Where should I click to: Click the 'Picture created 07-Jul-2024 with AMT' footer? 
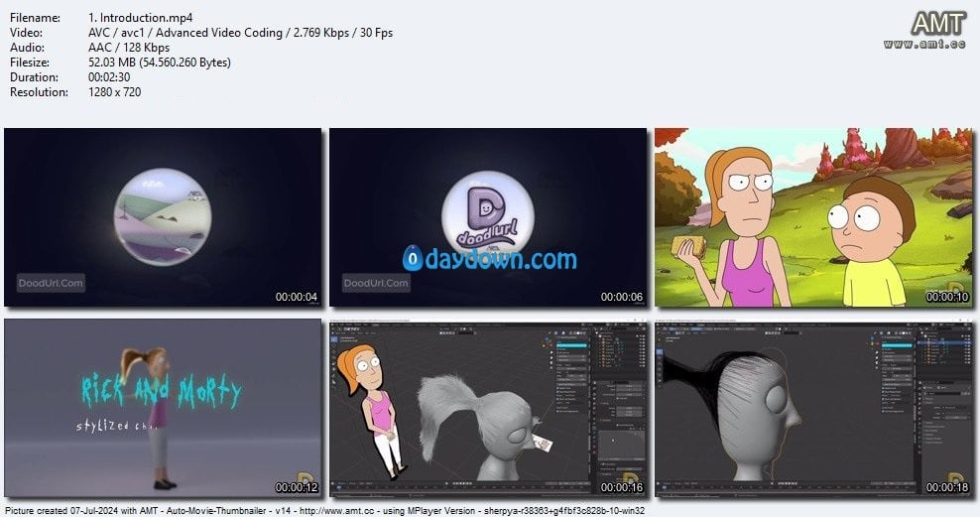point(325,510)
